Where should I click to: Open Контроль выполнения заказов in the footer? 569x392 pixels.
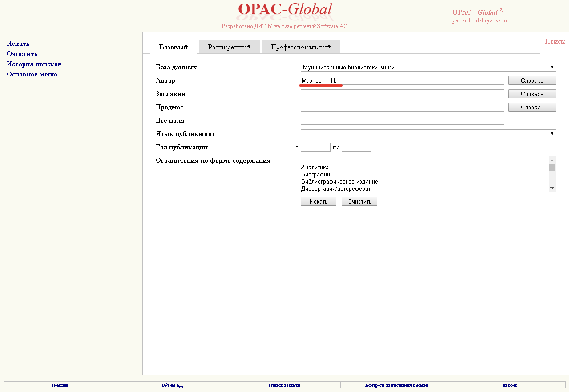396,385
